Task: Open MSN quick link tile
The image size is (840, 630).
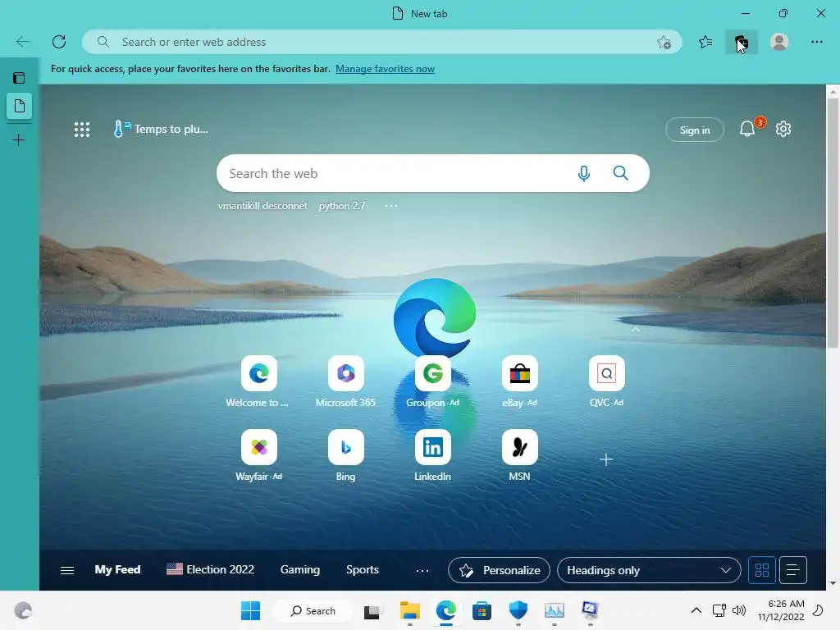Action: pyautogui.click(x=519, y=455)
